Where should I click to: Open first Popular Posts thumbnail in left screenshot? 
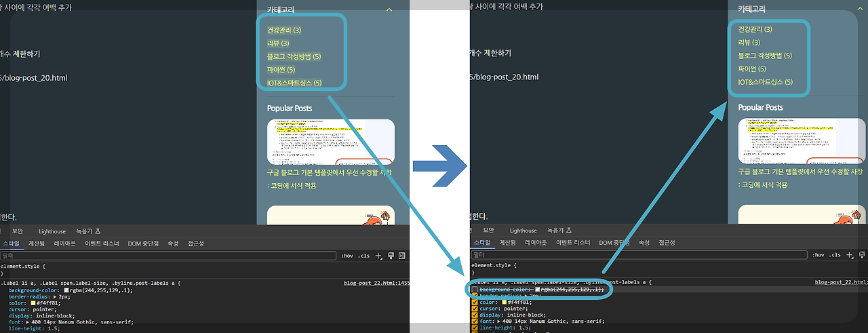330,142
